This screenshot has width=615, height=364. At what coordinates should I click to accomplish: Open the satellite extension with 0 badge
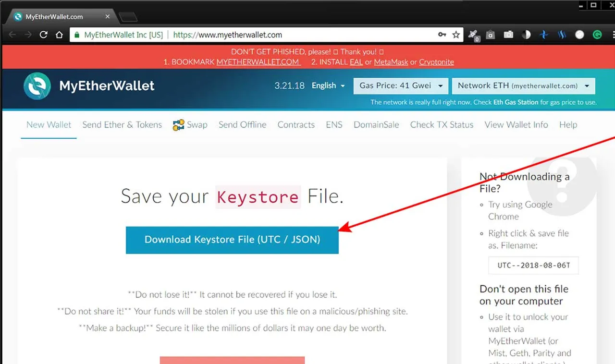click(474, 35)
